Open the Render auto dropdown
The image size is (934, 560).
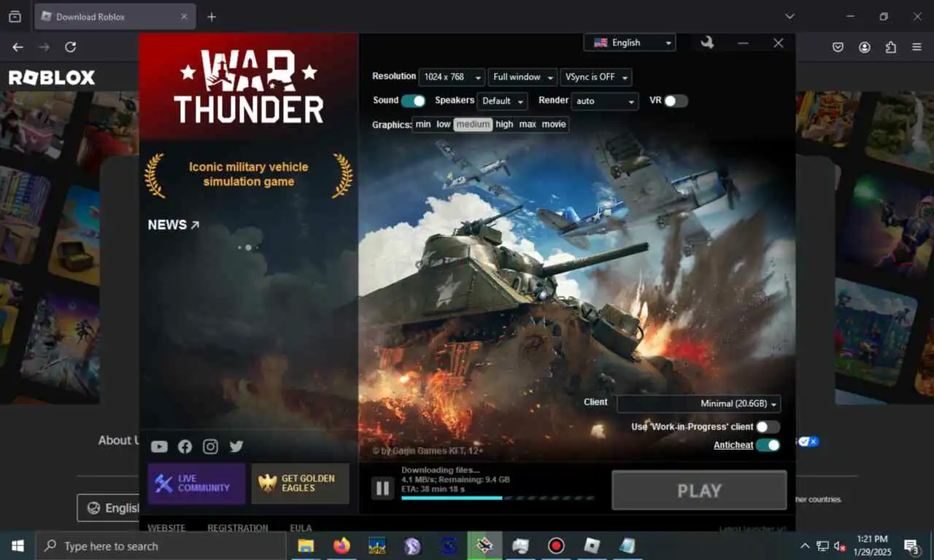[x=605, y=101]
